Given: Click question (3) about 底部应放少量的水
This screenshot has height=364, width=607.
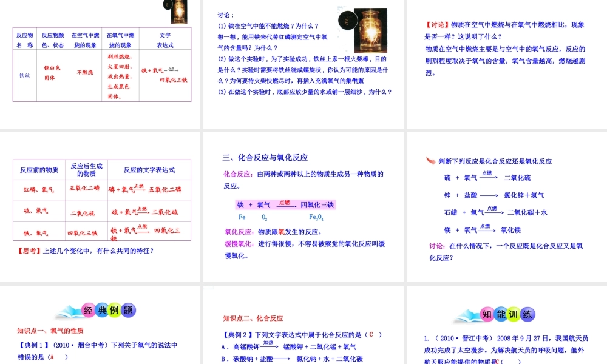Looking at the screenshot, I should coord(305,92).
